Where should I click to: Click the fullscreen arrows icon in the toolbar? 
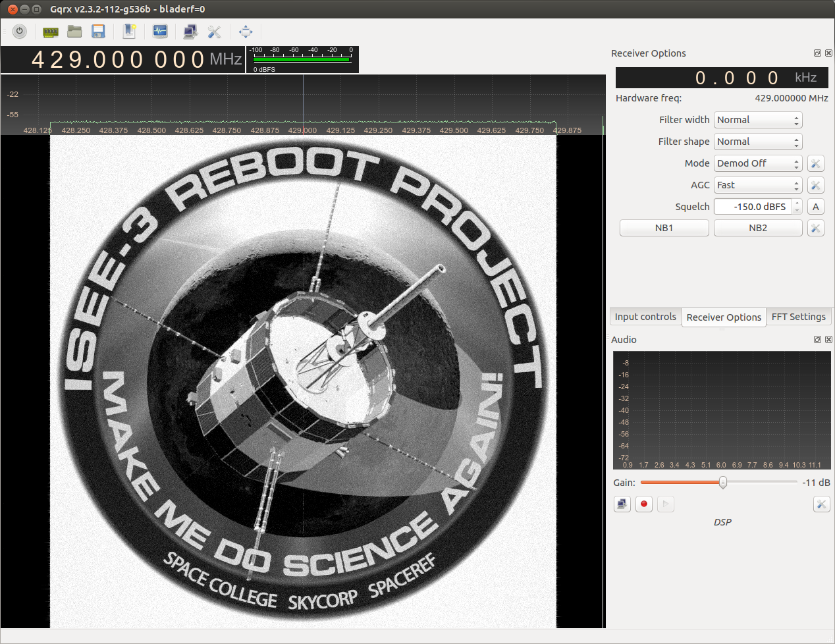246,31
